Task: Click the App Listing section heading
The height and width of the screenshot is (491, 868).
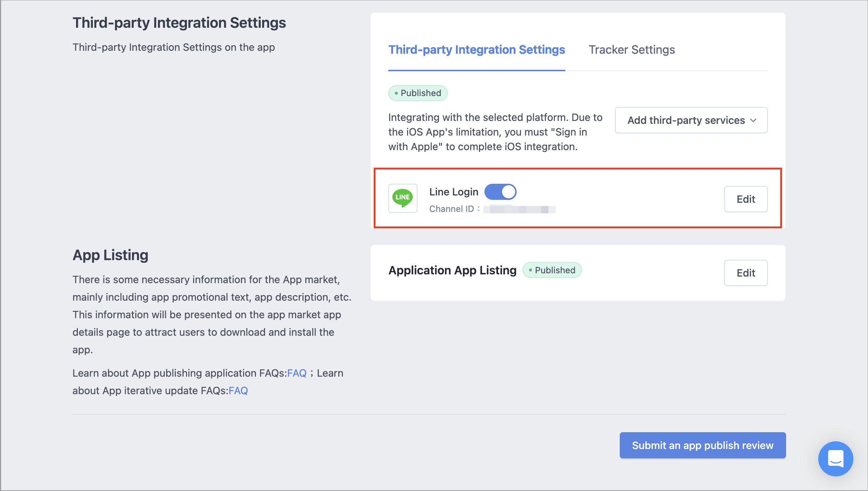Action: coord(110,255)
